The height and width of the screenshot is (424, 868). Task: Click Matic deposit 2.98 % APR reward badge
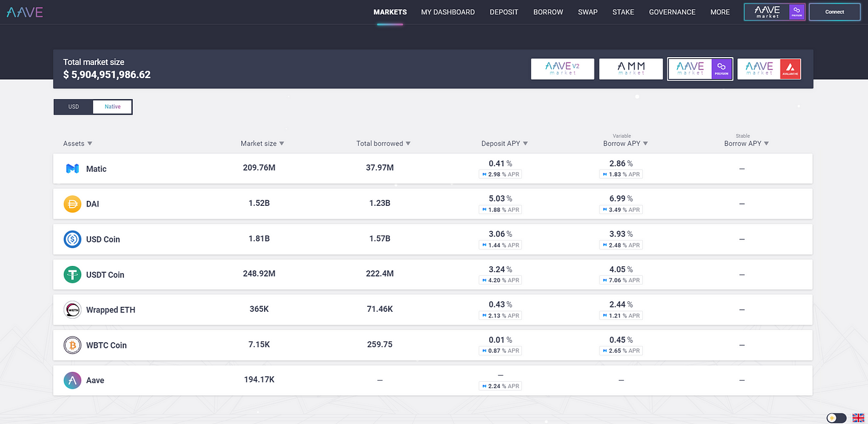coord(500,175)
